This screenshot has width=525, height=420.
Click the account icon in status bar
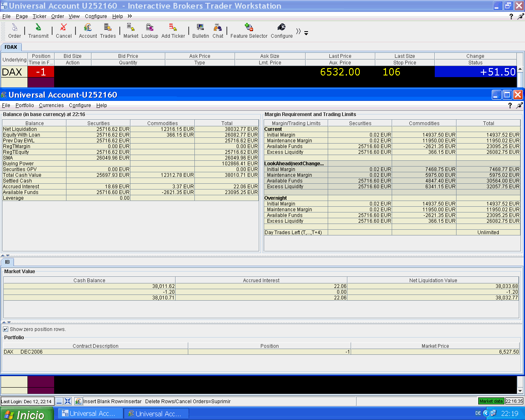(78, 401)
